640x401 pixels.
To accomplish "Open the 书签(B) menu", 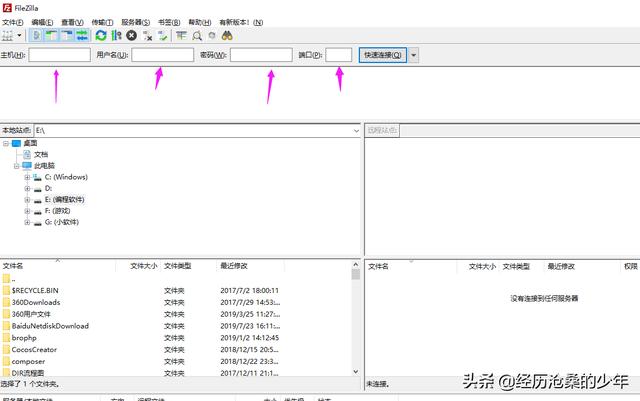I will click(x=169, y=22).
